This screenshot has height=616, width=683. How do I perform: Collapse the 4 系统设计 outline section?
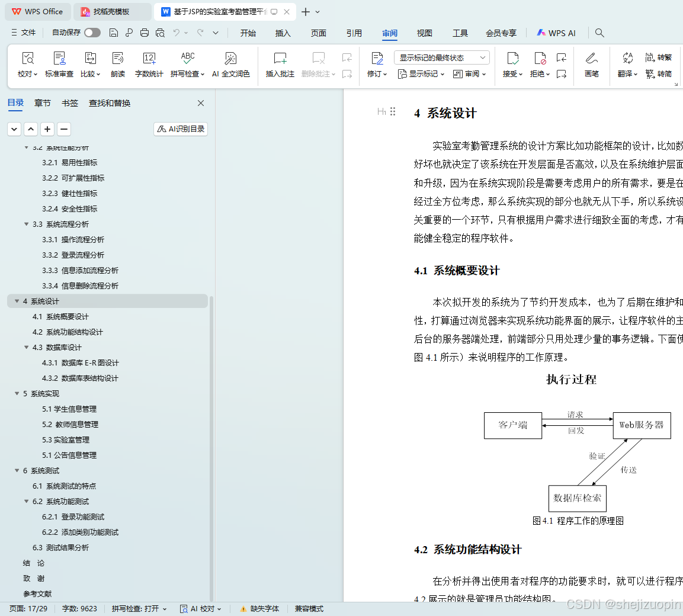[17, 301]
